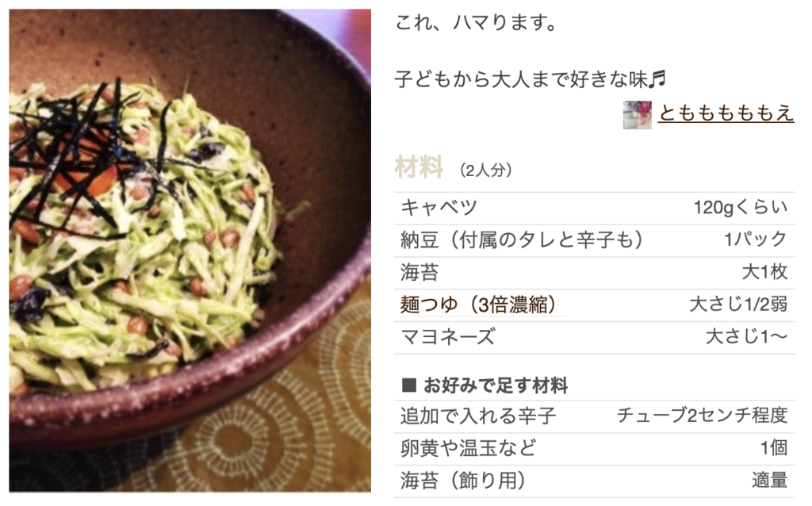Screen dimensions: 812x506
Task: Click the 納豆（付属のタレと辛子も） ingredient
Action: (522, 240)
